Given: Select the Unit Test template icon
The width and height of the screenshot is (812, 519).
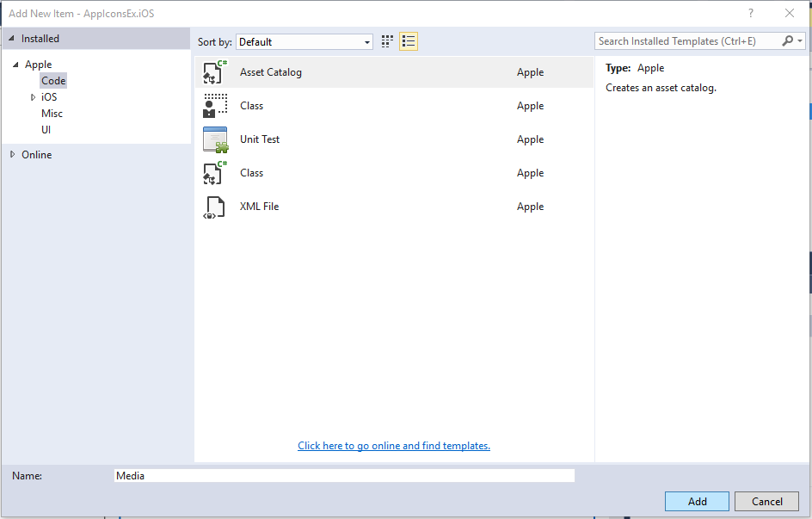Looking at the screenshot, I should 215,139.
